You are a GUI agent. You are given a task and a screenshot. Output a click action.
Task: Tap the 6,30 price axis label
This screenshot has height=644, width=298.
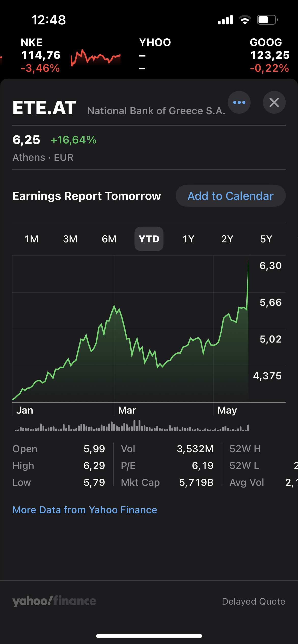(270, 266)
